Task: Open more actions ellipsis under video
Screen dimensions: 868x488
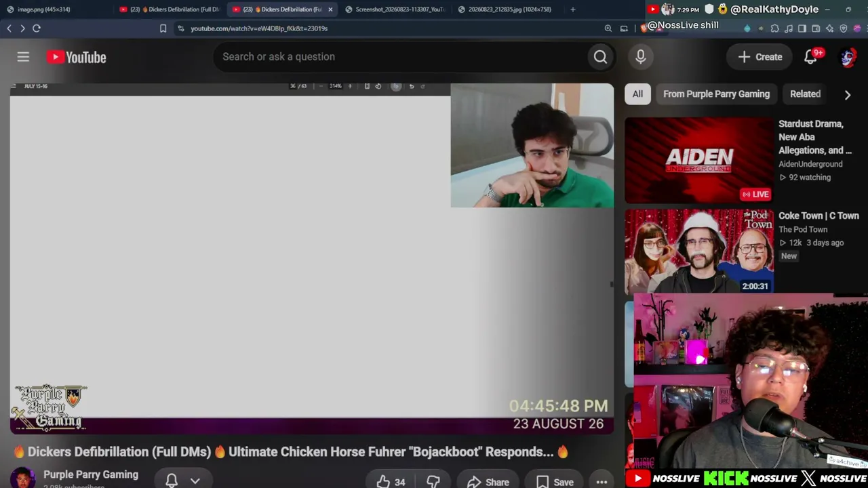Action: (x=601, y=482)
